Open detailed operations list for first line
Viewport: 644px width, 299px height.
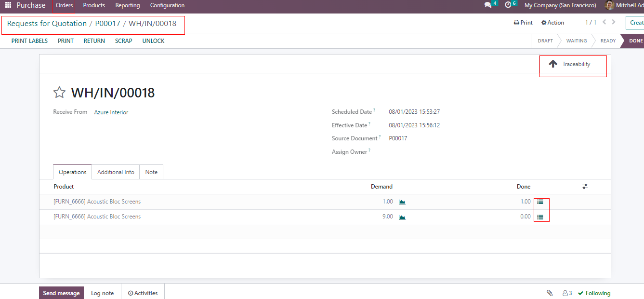pos(540,202)
